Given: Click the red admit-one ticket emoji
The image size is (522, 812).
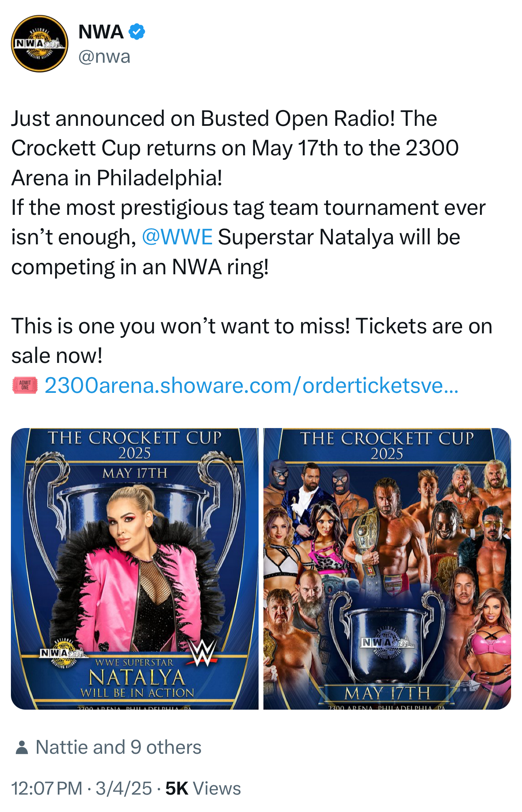Looking at the screenshot, I should pos(25,385).
